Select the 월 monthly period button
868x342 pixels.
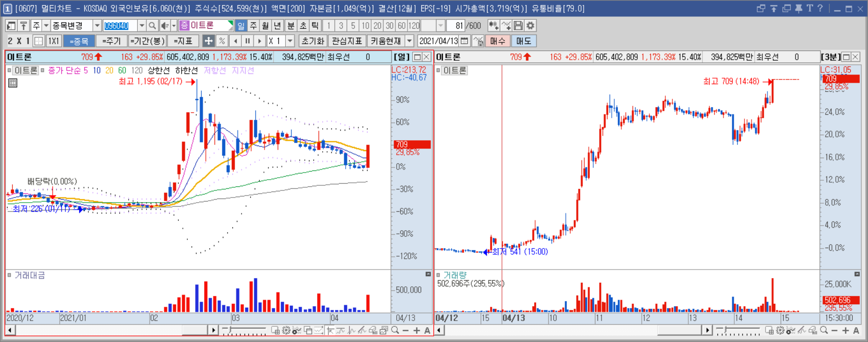266,26
